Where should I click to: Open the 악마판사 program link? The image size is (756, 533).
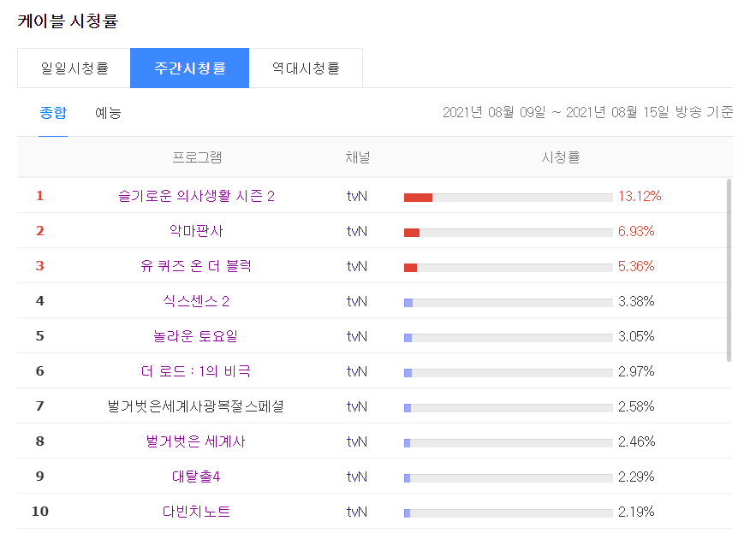tap(196, 231)
